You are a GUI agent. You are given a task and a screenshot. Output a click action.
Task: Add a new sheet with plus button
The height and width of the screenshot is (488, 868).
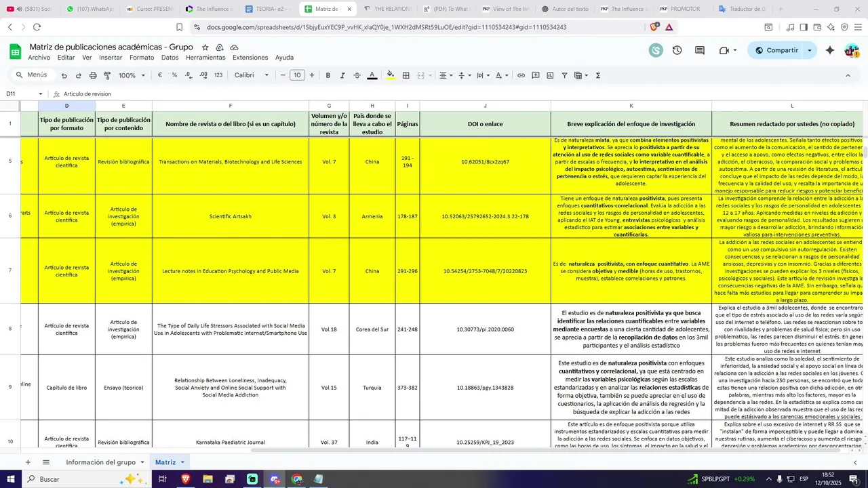[28, 462]
